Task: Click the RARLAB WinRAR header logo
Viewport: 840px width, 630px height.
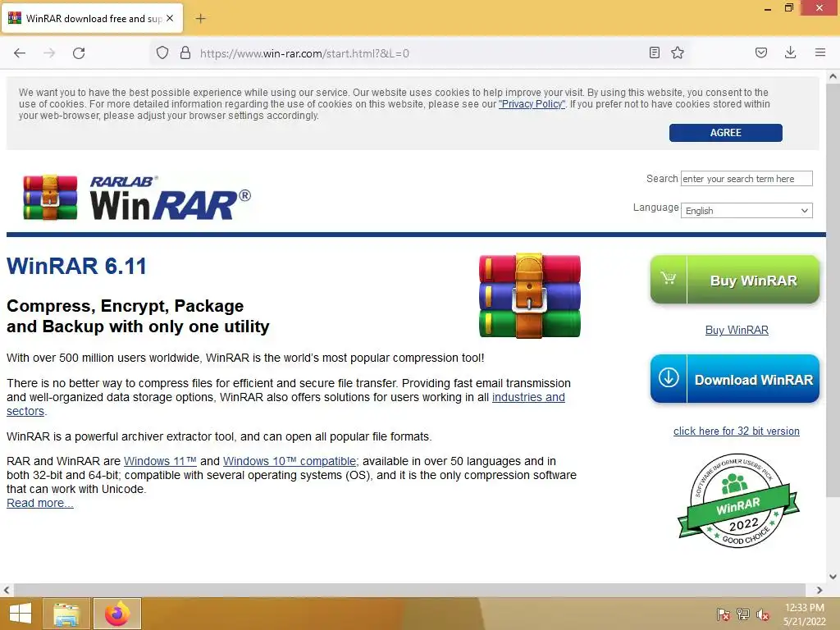Action: tap(137, 197)
